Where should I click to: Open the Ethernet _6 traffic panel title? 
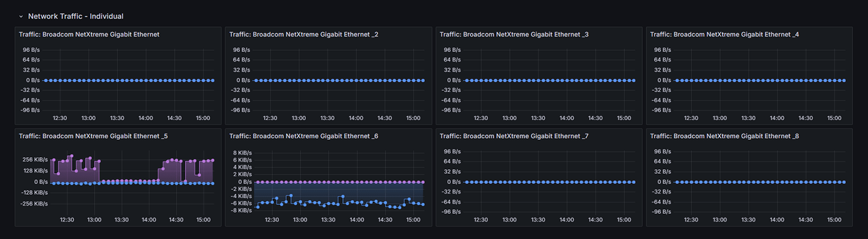coord(304,136)
